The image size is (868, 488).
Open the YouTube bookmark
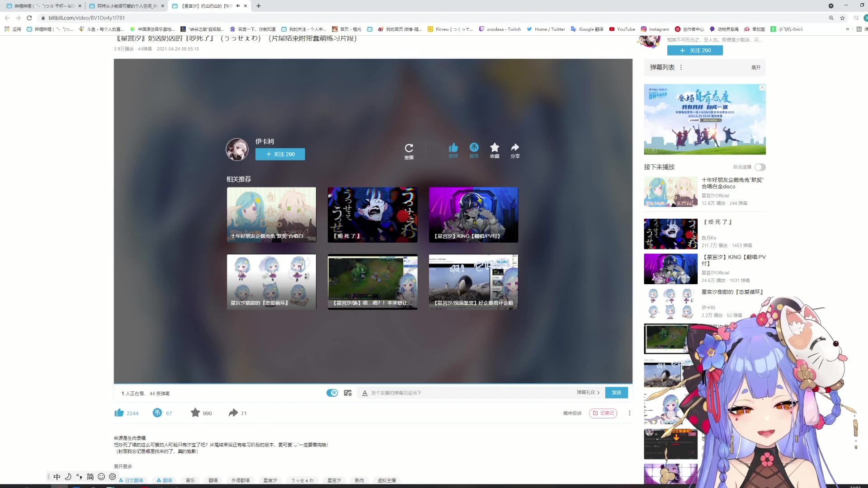point(622,29)
